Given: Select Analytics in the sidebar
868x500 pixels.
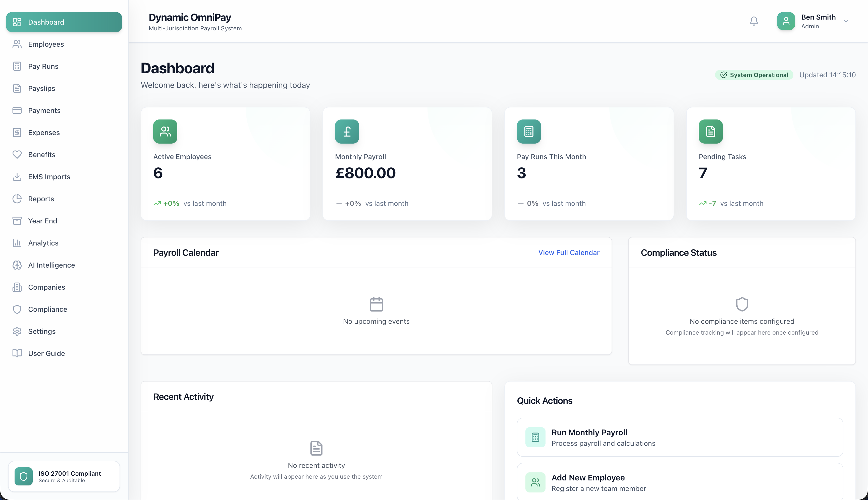Looking at the screenshot, I should point(64,243).
